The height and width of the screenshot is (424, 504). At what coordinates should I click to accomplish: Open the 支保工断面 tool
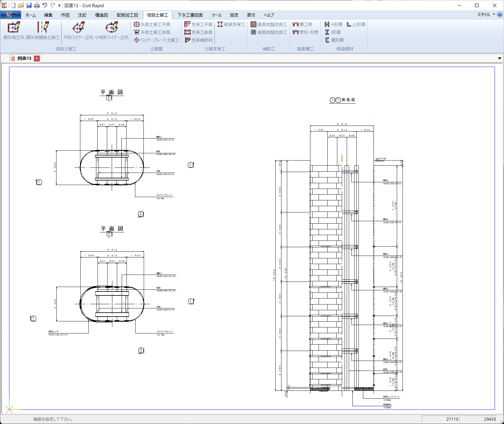point(199,32)
